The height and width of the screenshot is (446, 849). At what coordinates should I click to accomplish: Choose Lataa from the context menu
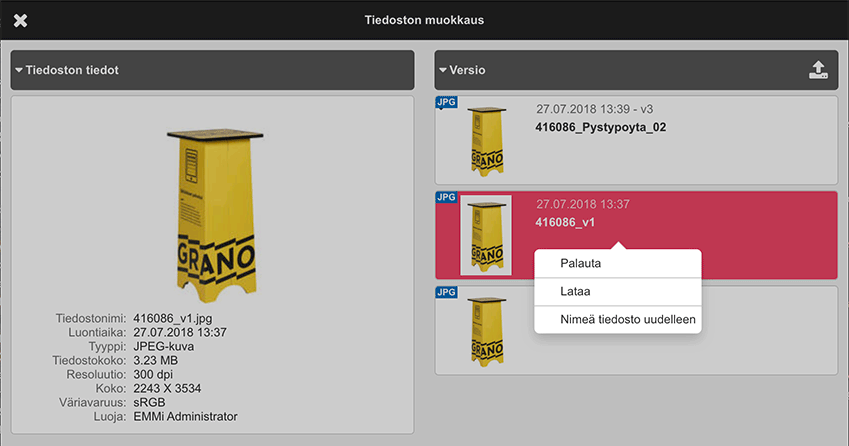point(618,292)
